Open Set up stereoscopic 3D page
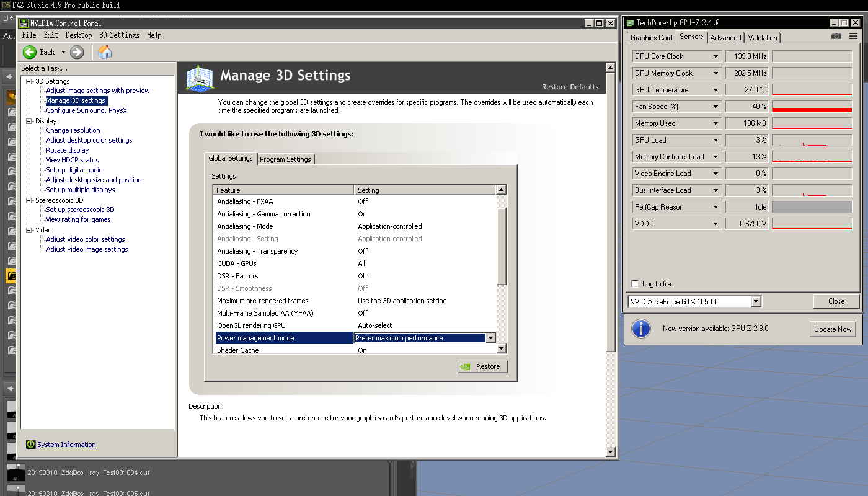The image size is (868, 496). 80,210
